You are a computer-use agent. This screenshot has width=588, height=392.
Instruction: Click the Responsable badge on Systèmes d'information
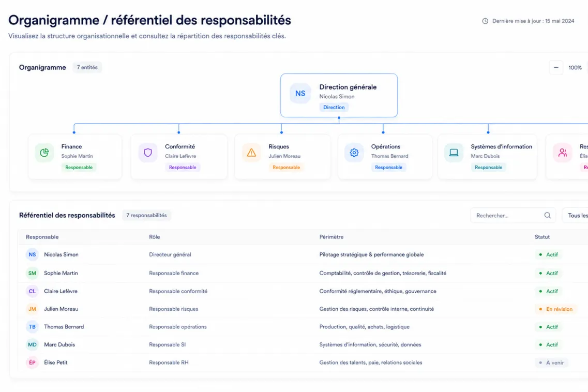pos(488,168)
